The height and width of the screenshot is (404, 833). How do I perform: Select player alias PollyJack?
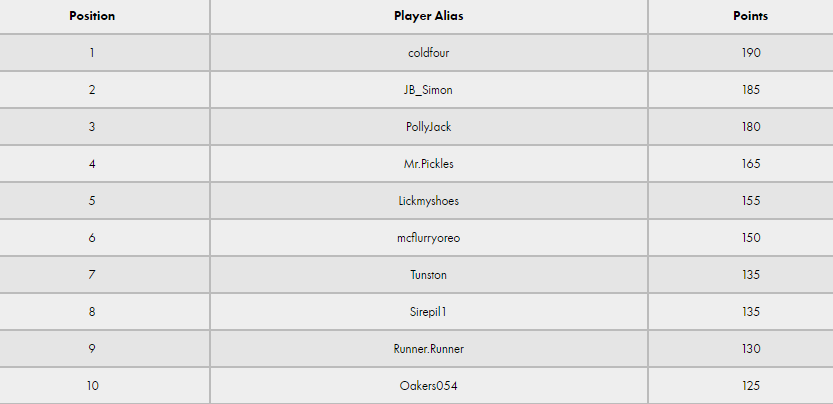429,127
